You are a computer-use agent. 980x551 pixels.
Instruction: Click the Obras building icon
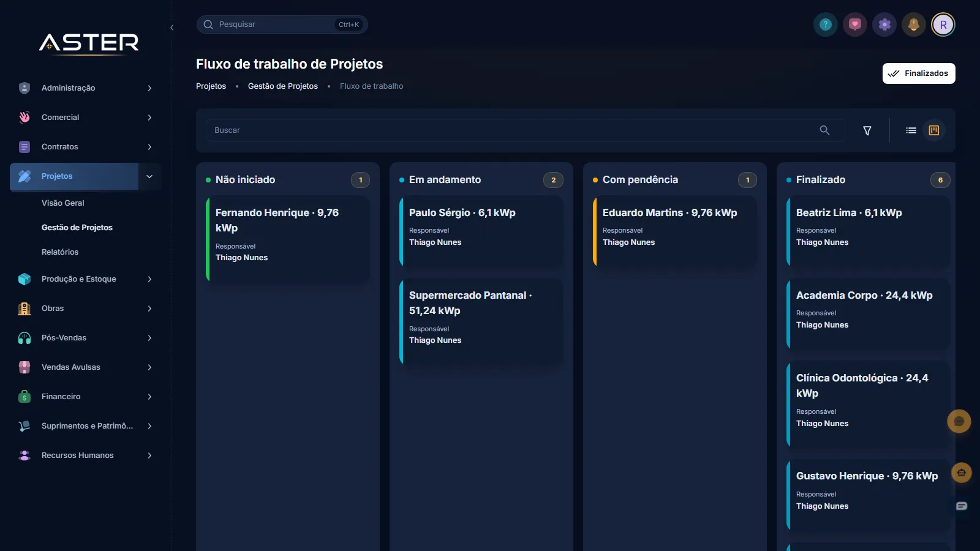point(24,309)
